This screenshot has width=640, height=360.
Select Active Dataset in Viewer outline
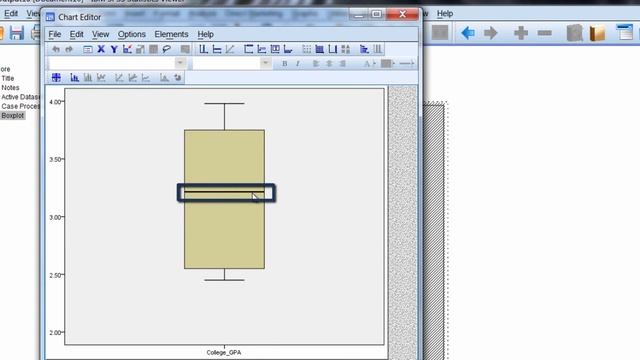(x=20, y=97)
